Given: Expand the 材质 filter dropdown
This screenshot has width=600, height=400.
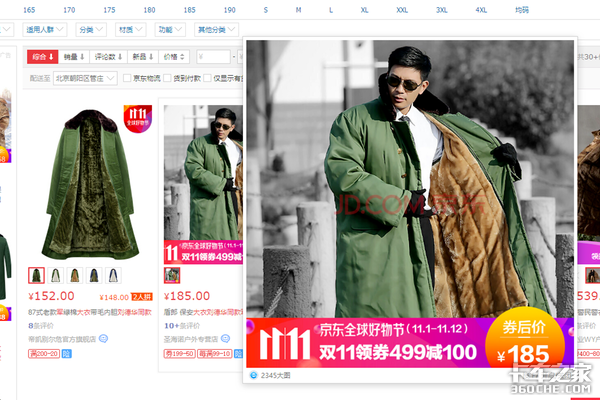Looking at the screenshot, I should point(130,29).
